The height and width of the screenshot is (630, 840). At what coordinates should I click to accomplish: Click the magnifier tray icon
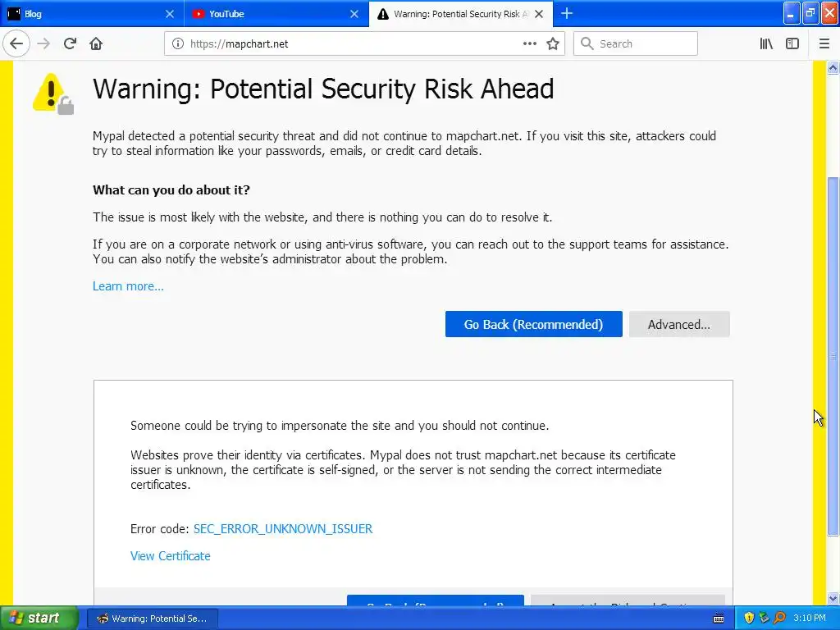(779, 619)
